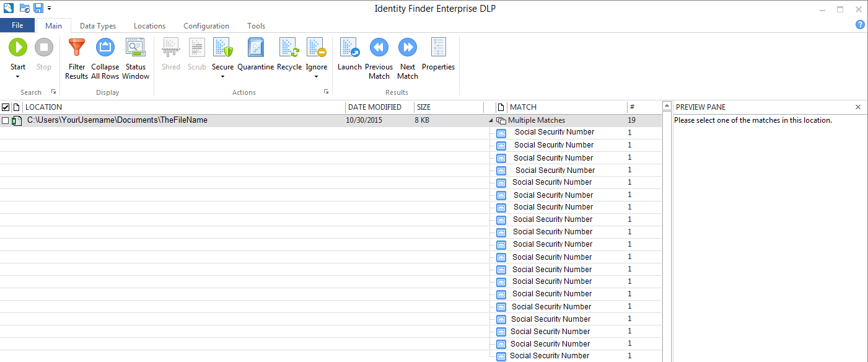The image size is (868, 362).
Task: Open the Ignore dropdown arrow
Action: 316,76
